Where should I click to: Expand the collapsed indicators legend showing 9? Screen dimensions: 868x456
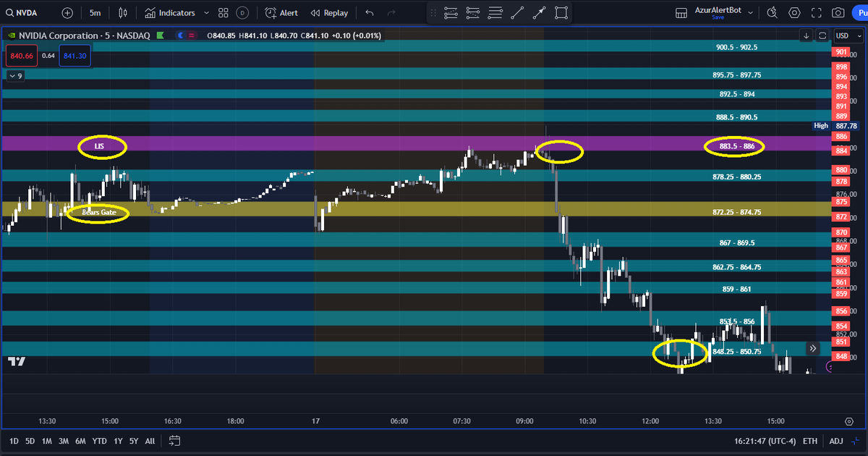[x=15, y=75]
